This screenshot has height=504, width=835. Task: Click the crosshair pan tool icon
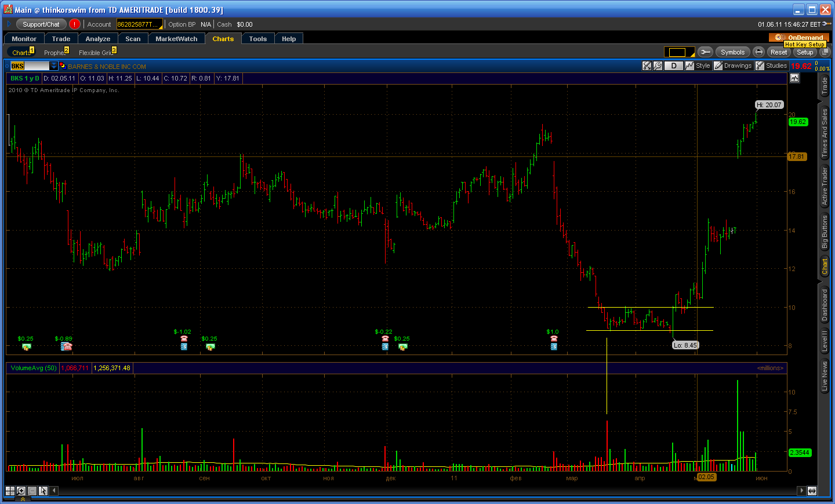[x=10, y=491]
